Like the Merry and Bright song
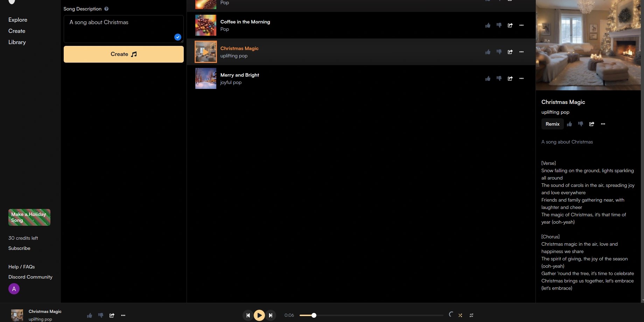 point(488,78)
